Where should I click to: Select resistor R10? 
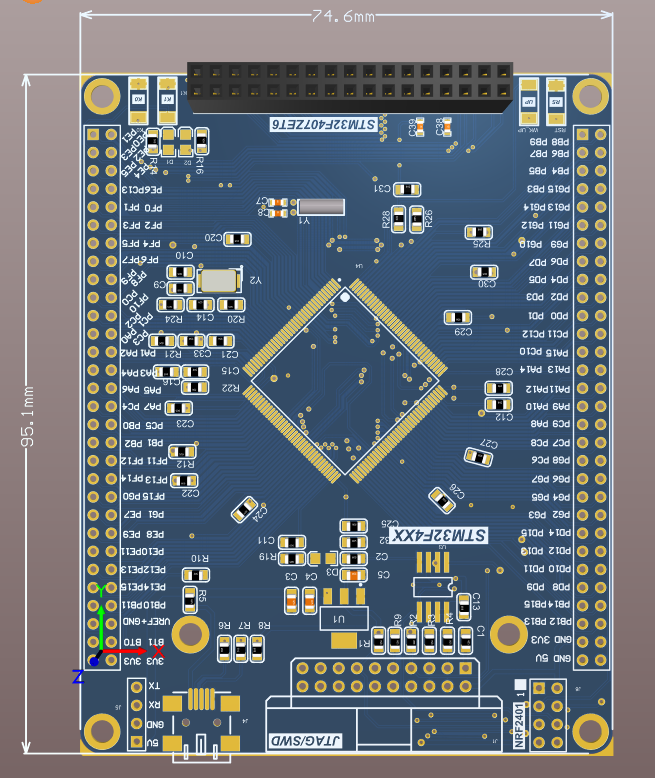tap(196, 575)
